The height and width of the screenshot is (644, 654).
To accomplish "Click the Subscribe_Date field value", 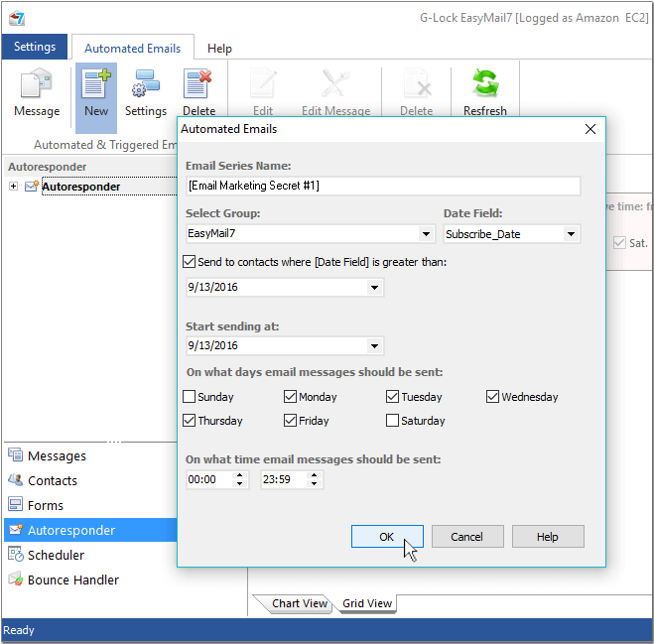I will coord(482,234).
